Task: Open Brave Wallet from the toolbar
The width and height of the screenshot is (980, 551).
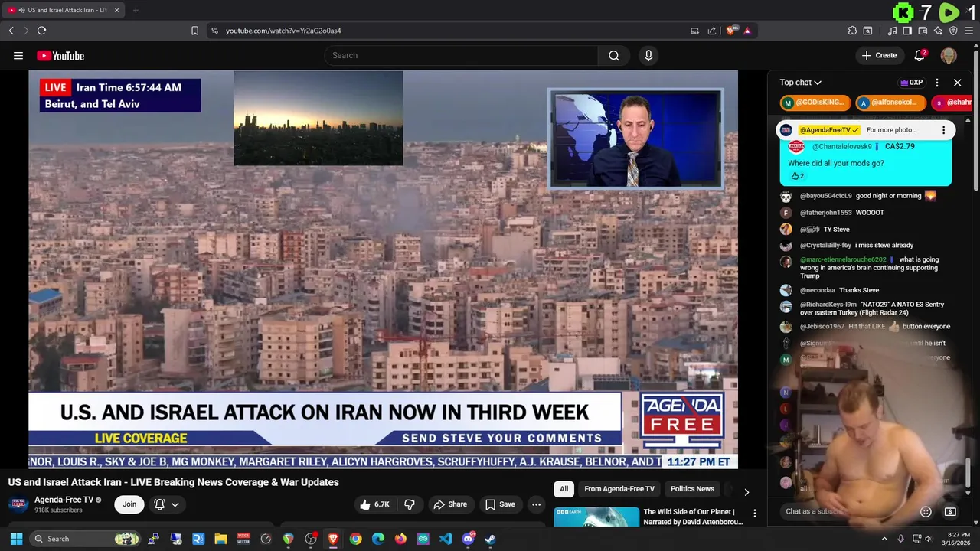Action: coord(923,31)
